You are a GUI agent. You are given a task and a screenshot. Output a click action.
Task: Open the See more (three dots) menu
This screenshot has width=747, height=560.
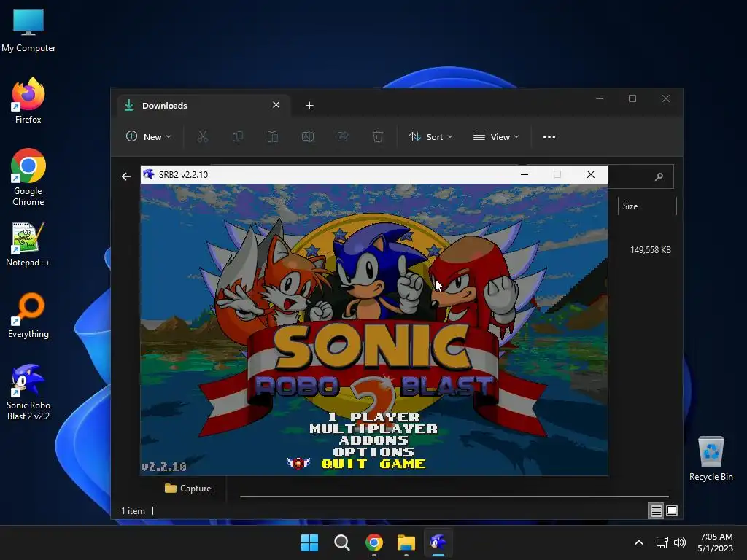coord(549,136)
